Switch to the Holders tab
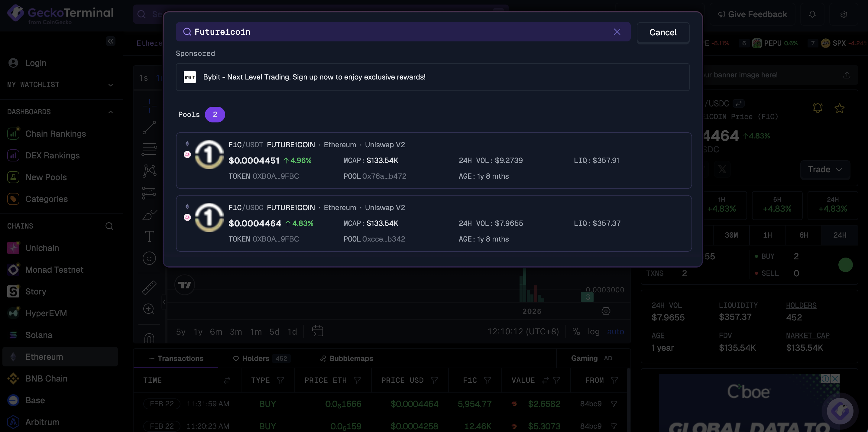The width and height of the screenshot is (868, 432). point(255,359)
